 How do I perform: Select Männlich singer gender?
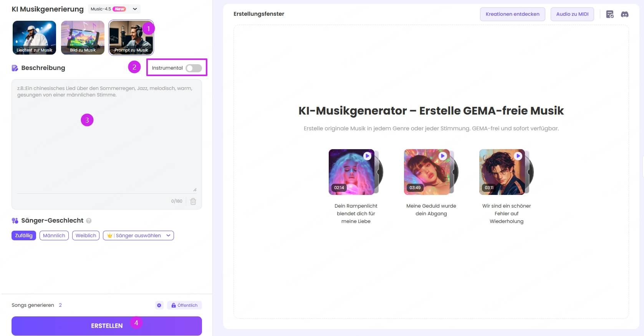tap(54, 236)
